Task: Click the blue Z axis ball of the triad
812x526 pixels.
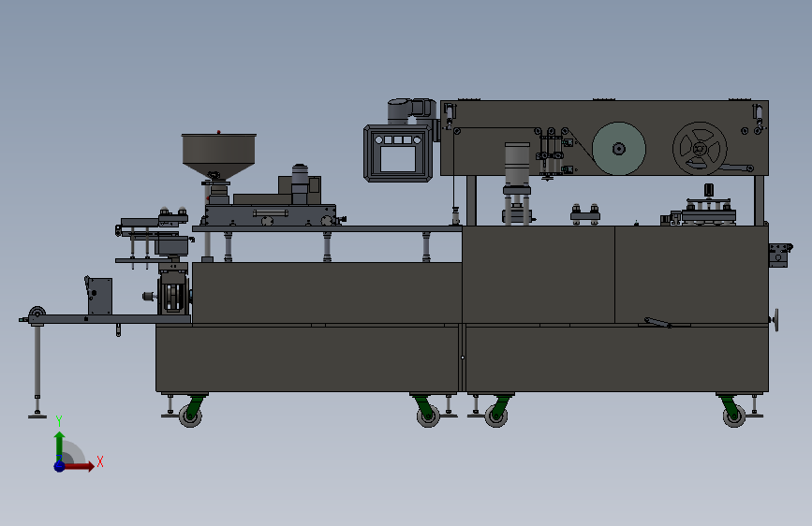Action: pos(60,466)
